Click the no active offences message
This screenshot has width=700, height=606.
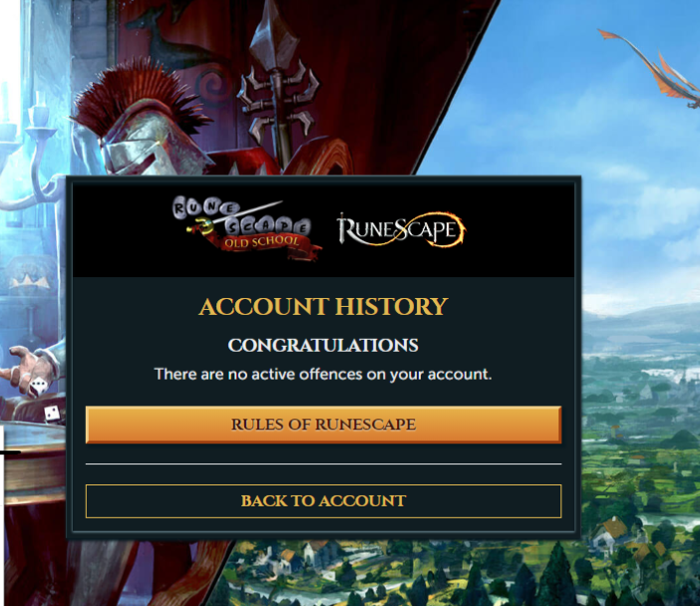(323, 374)
